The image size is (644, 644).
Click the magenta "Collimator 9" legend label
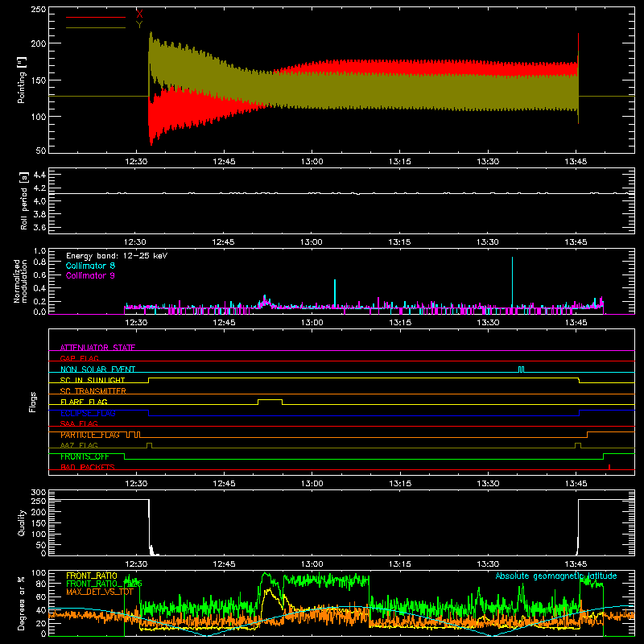90,275
